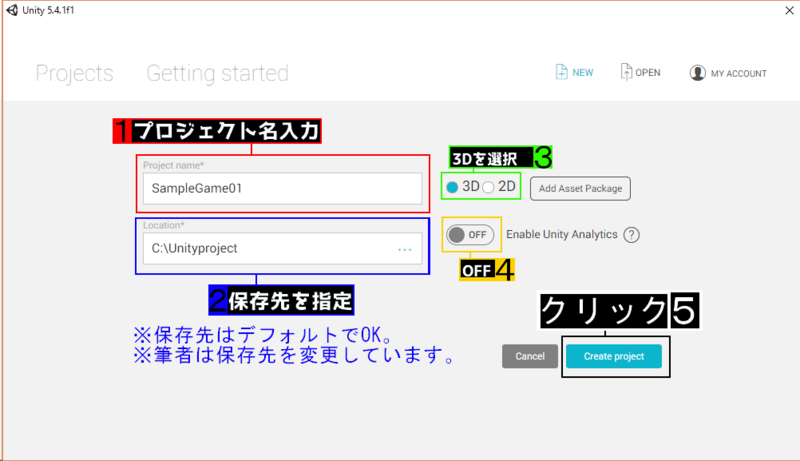Select the 3D radio button

click(452, 187)
